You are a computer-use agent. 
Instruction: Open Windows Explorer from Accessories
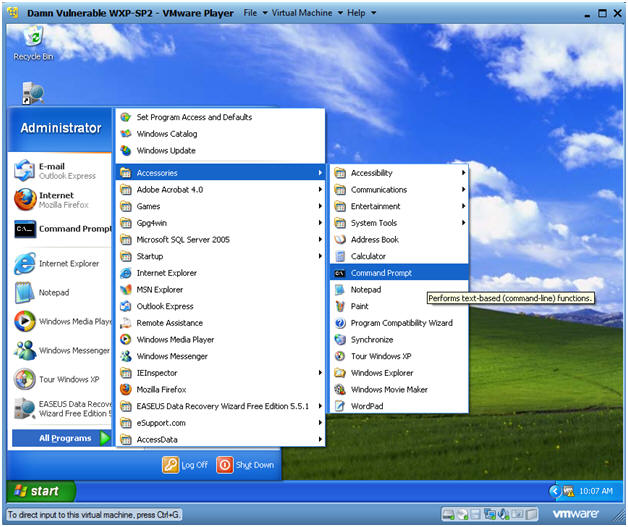tap(399, 373)
